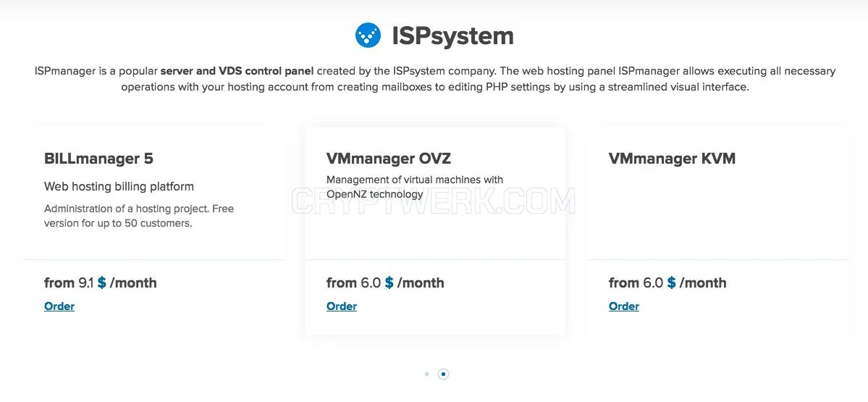Click the VMmanager OVZ 'from 6.0' price

click(385, 282)
